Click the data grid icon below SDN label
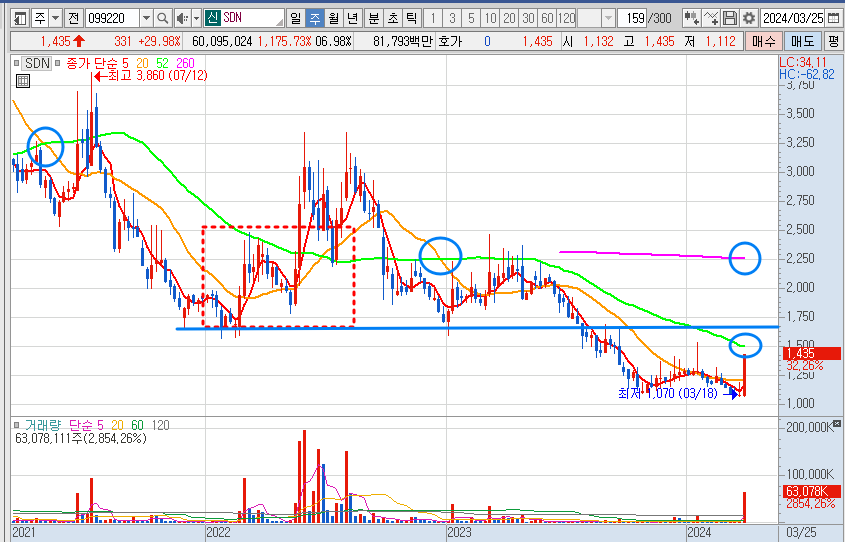The height and width of the screenshot is (542, 845). point(23,81)
